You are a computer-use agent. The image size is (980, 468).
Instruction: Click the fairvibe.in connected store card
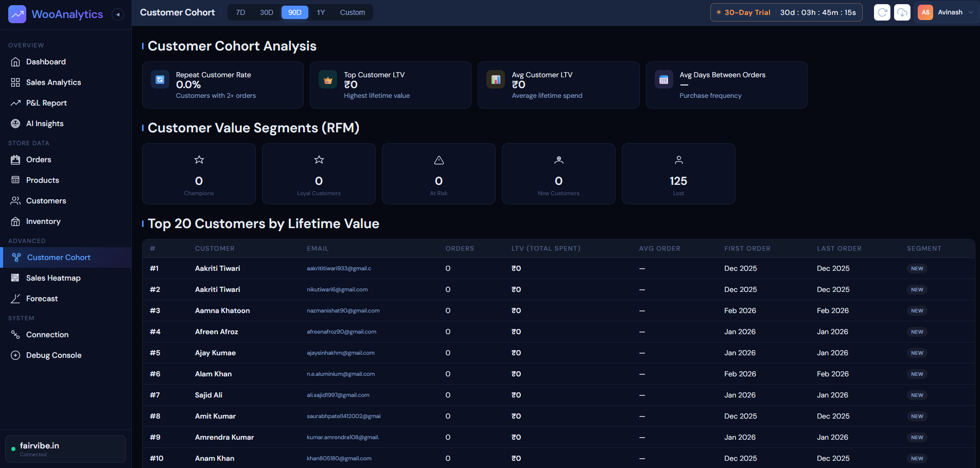tap(65, 449)
